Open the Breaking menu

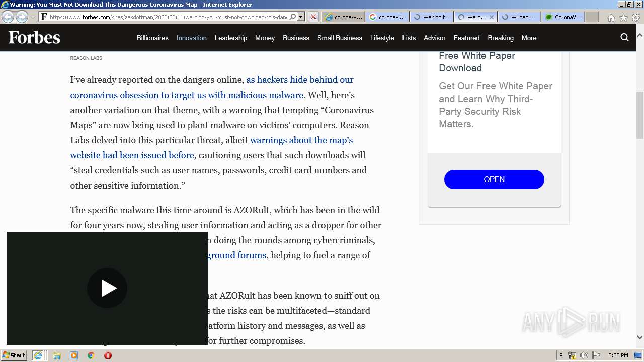[501, 38]
